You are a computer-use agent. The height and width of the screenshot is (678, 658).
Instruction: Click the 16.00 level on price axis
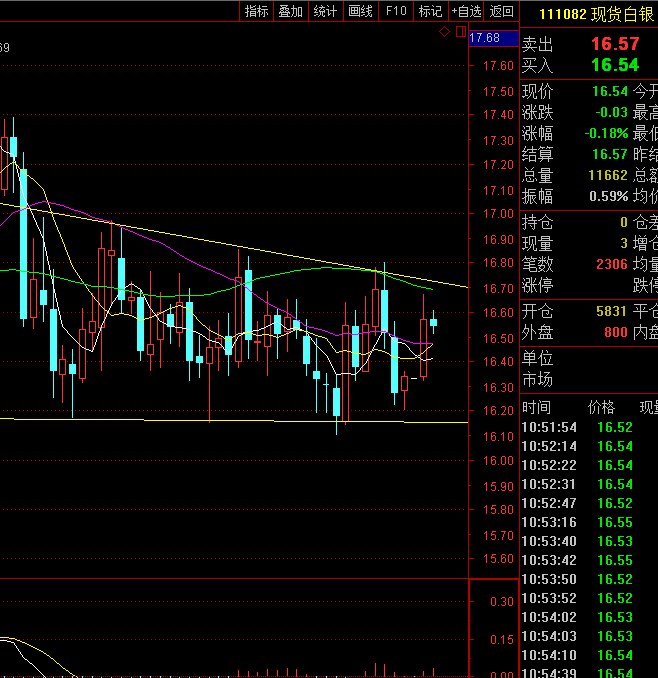click(x=497, y=461)
